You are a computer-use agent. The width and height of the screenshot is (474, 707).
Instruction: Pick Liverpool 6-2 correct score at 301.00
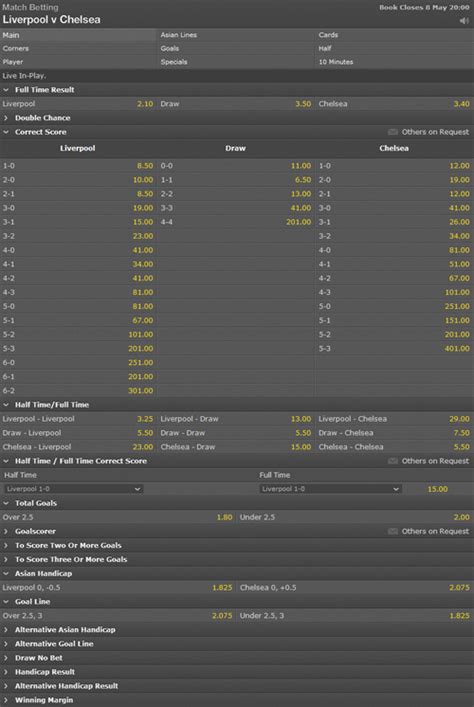click(x=78, y=391)
